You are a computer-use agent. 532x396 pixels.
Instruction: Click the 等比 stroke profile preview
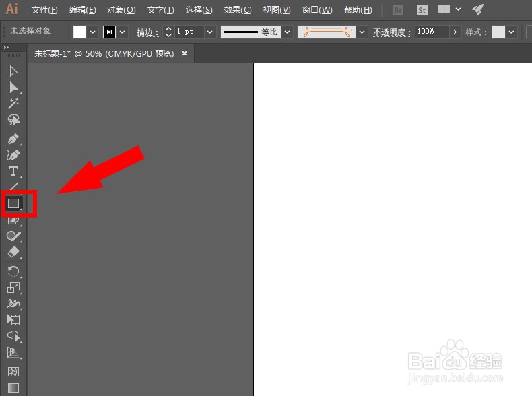[251, 32]
